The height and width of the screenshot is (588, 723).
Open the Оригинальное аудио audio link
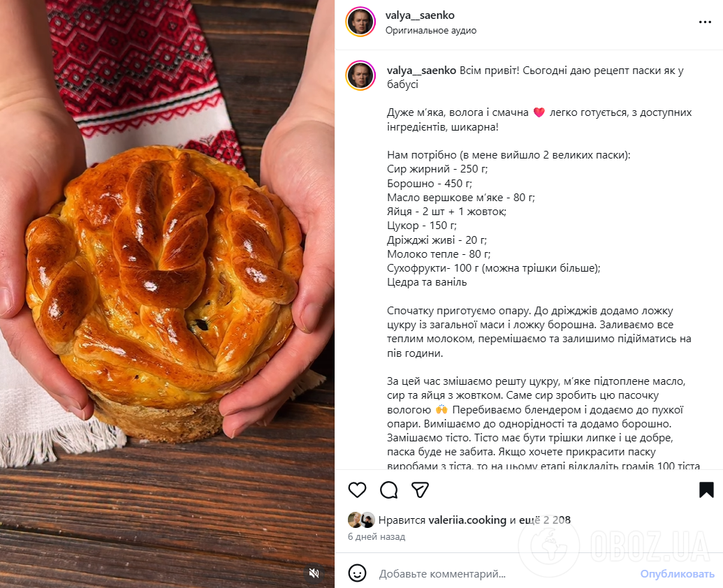431,31
